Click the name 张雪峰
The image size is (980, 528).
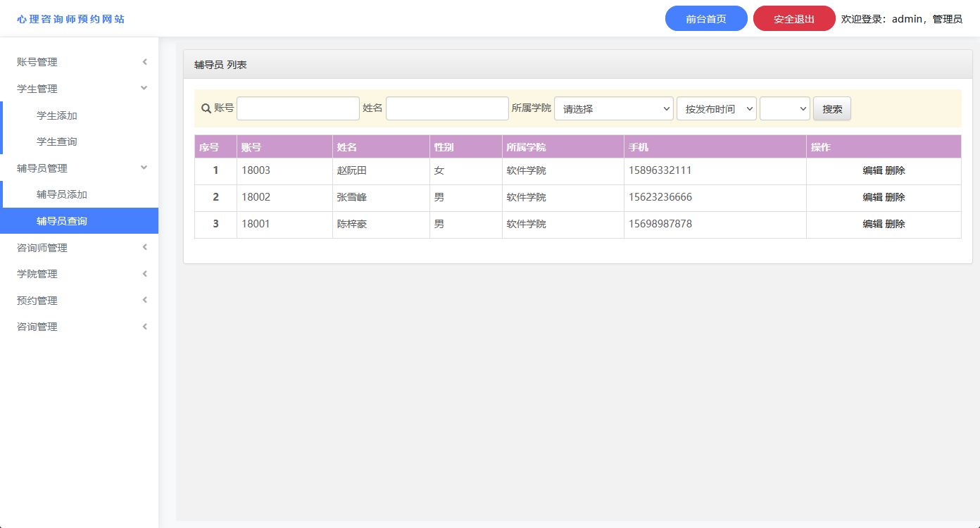(x=352, y=197)
